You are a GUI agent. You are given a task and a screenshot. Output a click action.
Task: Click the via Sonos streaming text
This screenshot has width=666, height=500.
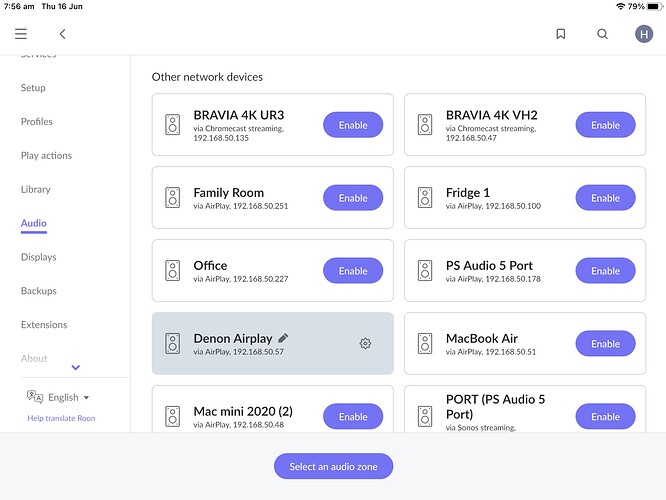tap(481, 427)
